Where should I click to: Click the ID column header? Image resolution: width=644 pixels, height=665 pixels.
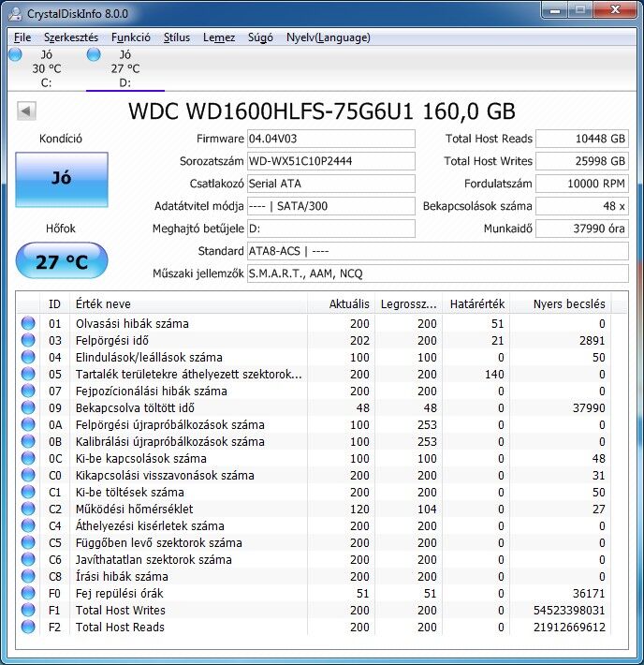54,303
